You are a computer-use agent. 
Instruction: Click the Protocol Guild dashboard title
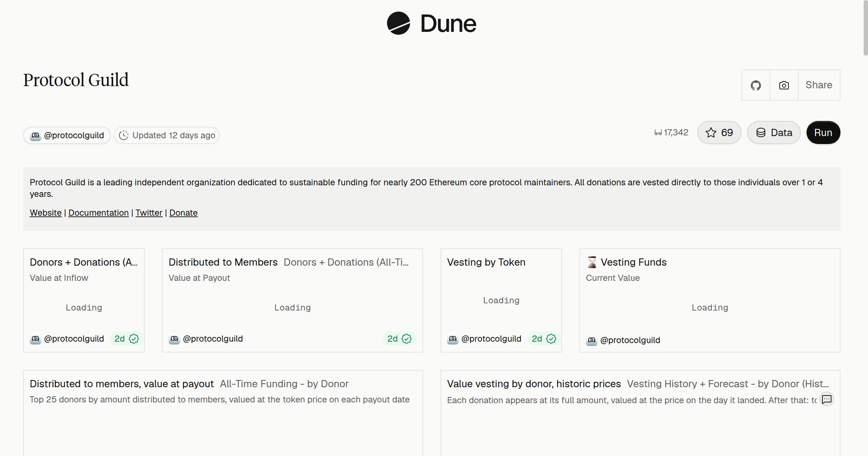coord(76,80)
